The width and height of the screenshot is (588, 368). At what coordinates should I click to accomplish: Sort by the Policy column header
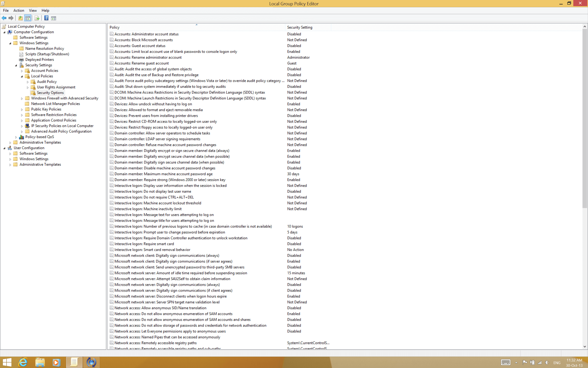pos(196,27)
